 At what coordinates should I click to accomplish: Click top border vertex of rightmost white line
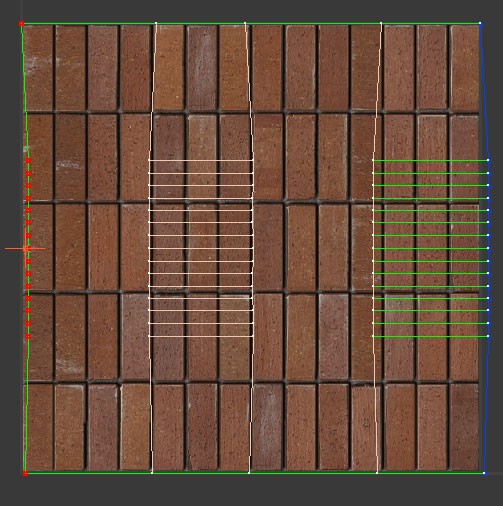pyautogui.click(x=381, y=23)
